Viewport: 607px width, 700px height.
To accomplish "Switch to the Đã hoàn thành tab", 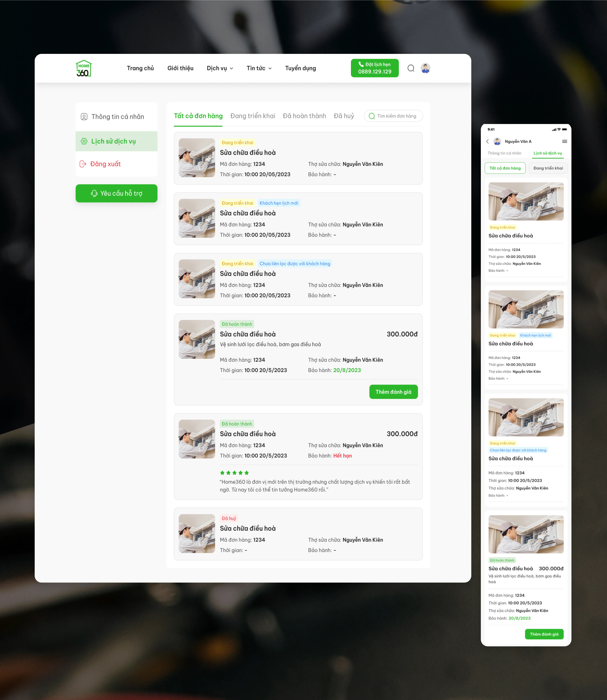I will click(304, 116).
